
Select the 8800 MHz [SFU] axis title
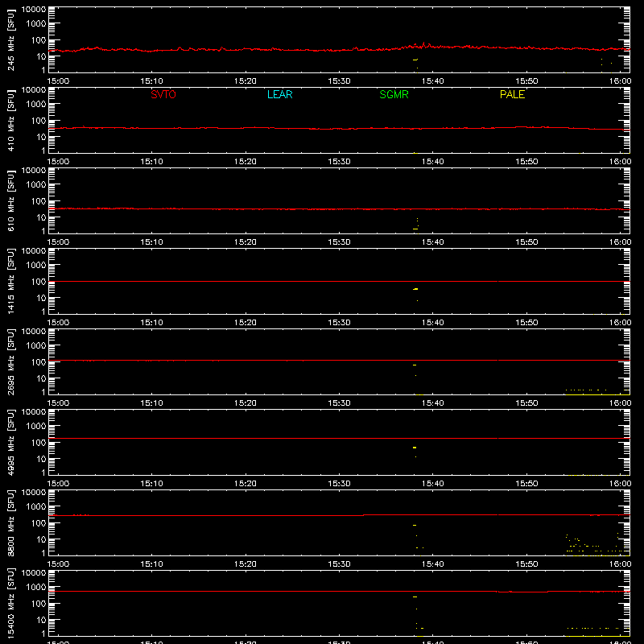coord(11,522)
